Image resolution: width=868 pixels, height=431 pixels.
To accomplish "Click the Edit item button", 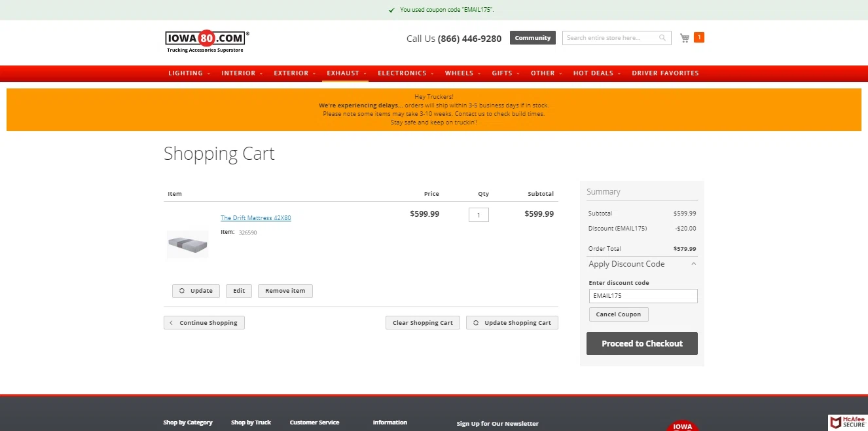I will tap(239, 291).
